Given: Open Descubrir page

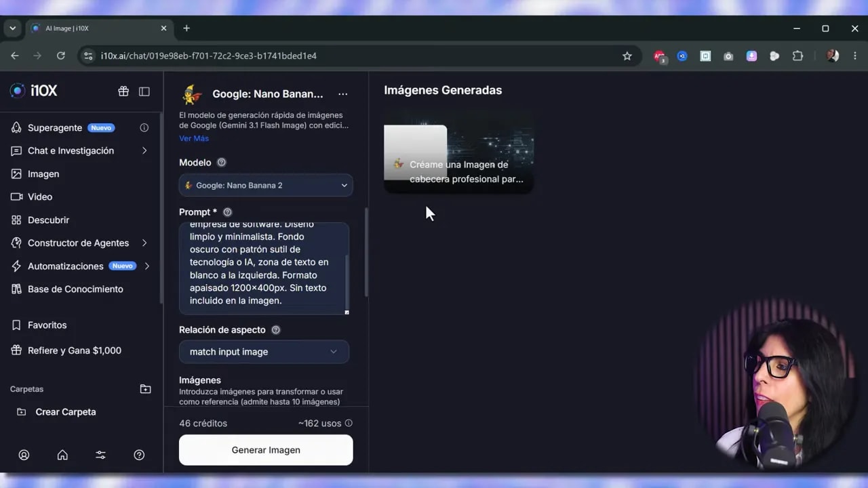Looking at the screenshot, I should pyautogui.click(x=48, y=220).
